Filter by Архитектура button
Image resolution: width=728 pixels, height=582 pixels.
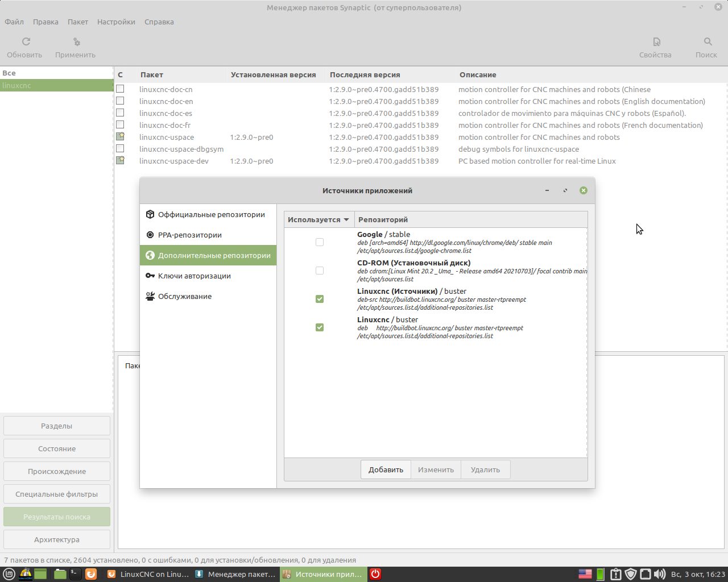point(57,539)
